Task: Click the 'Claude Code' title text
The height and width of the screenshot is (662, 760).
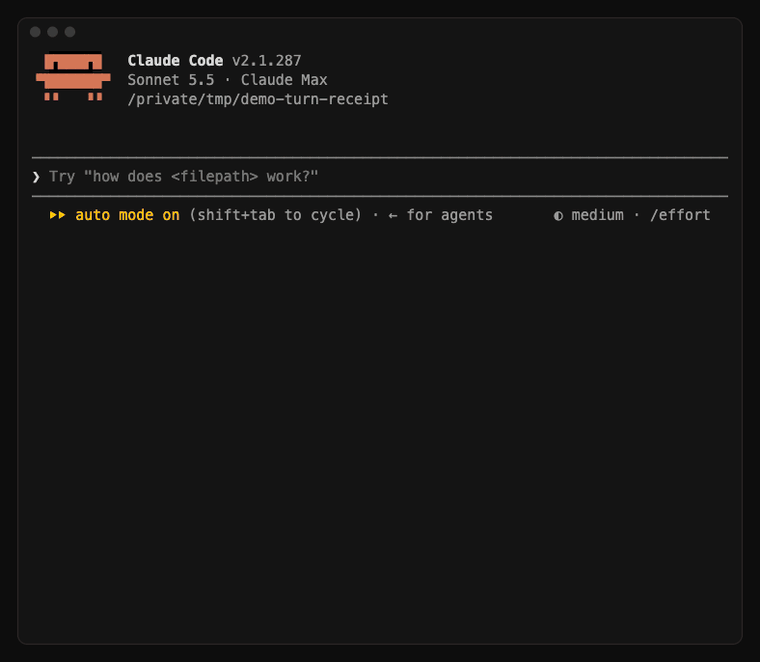Action: click(x=175, y=61)
